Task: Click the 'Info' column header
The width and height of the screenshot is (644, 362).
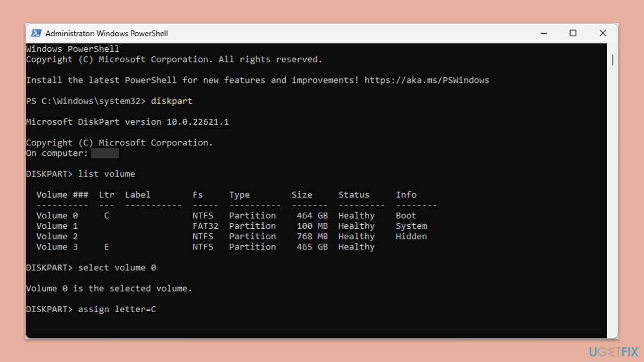Action: pyautogui.click(x=406, y=195)
